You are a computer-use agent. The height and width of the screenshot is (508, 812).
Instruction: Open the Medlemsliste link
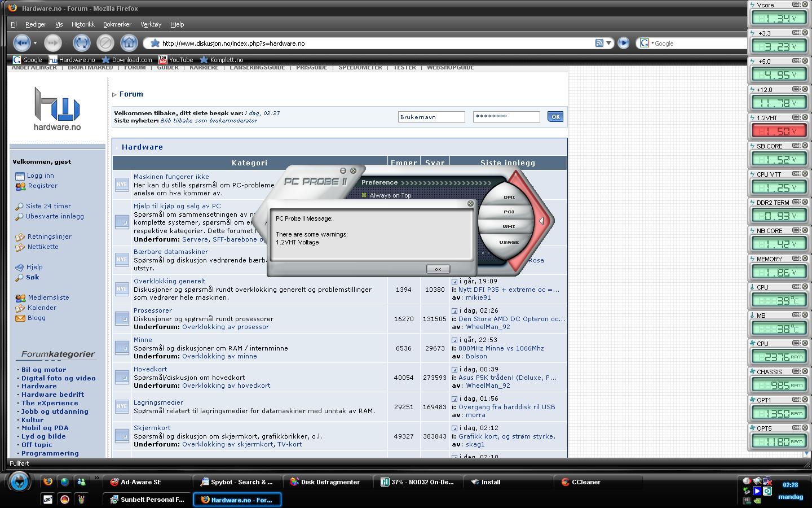(48, 297)
